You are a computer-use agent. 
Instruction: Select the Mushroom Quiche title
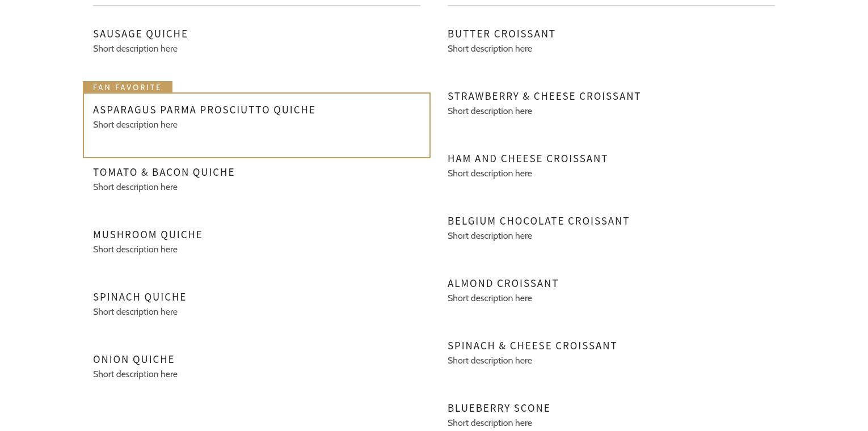point(148,235)
